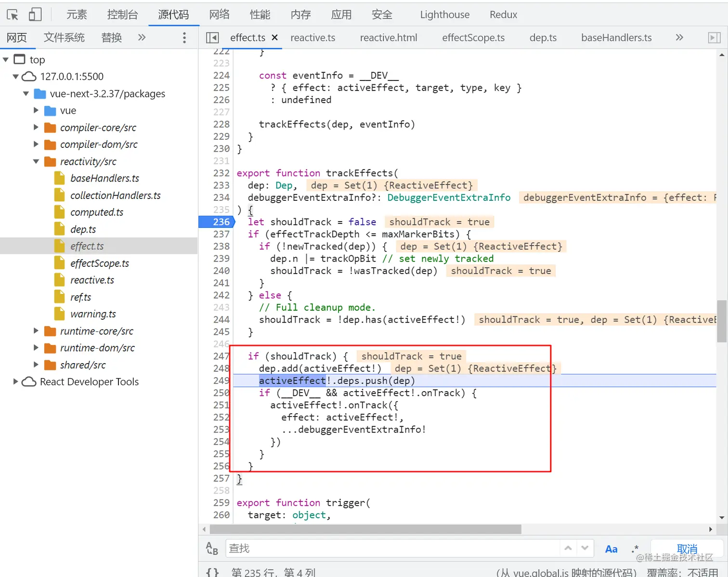
Task: Open the 应用 panel tab
Action: tap(341, 14)
